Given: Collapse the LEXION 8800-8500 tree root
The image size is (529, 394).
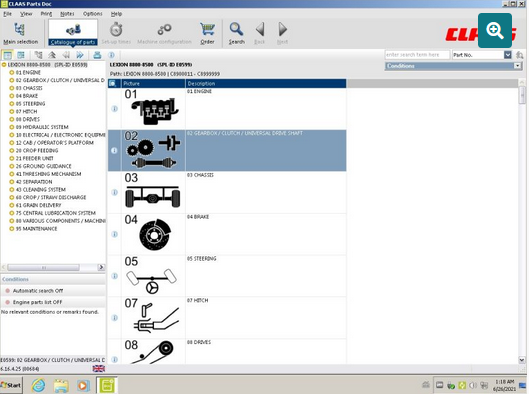Looking at the screenshot, I should click(4, 64).
